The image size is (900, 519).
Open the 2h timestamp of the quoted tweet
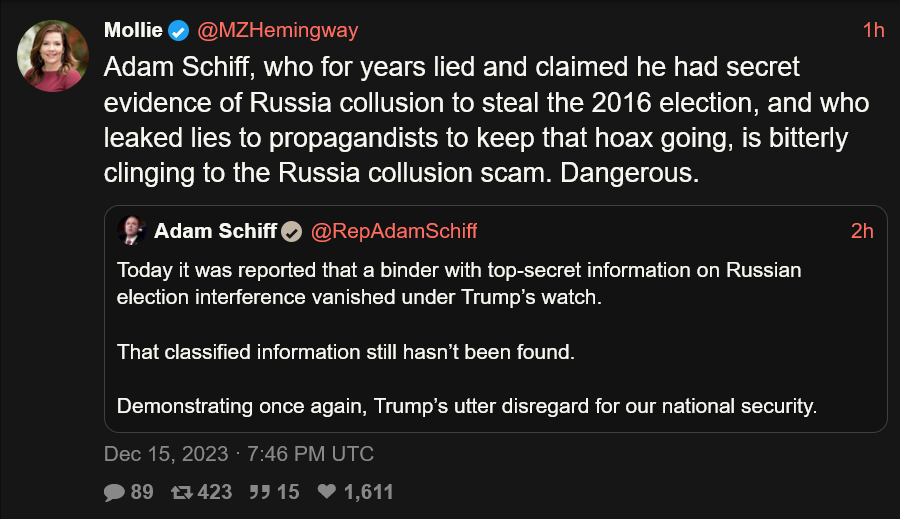(862, 231)
